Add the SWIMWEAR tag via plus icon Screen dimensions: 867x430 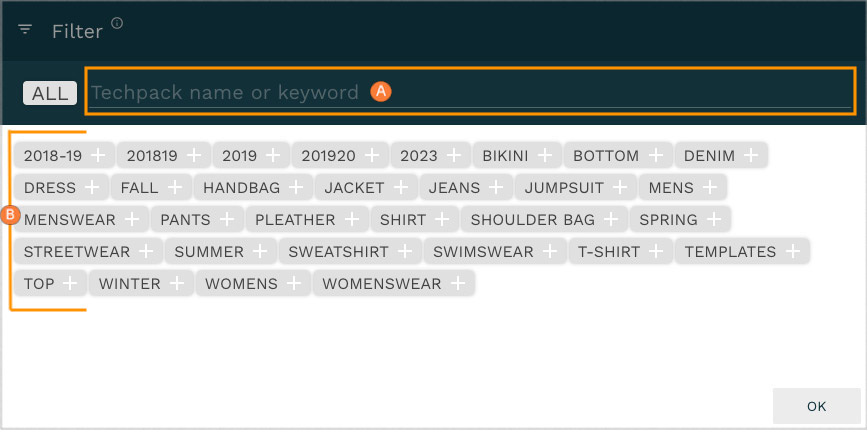click(551, 252)
